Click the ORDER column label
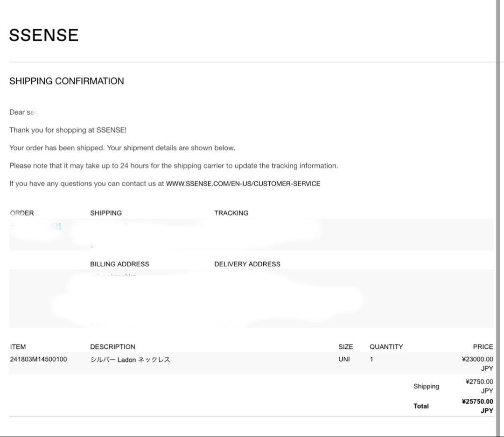The image size is (504, 437). click(x=22, y=213)
